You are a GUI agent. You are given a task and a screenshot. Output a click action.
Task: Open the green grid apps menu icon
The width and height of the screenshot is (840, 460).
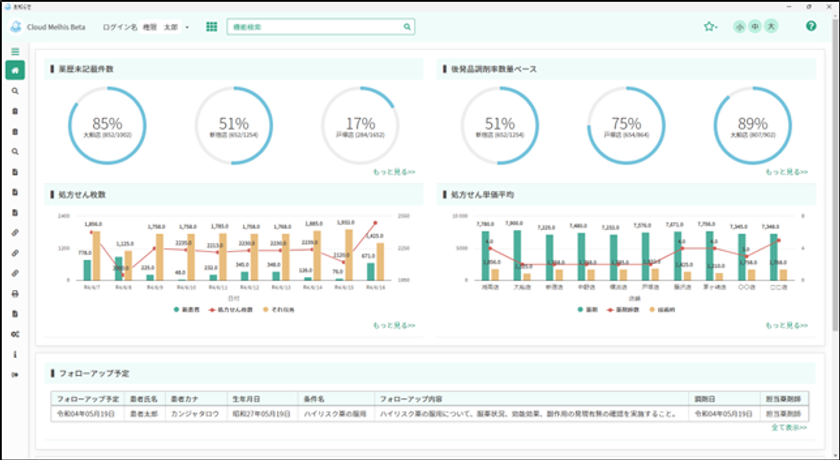point(212,27)
